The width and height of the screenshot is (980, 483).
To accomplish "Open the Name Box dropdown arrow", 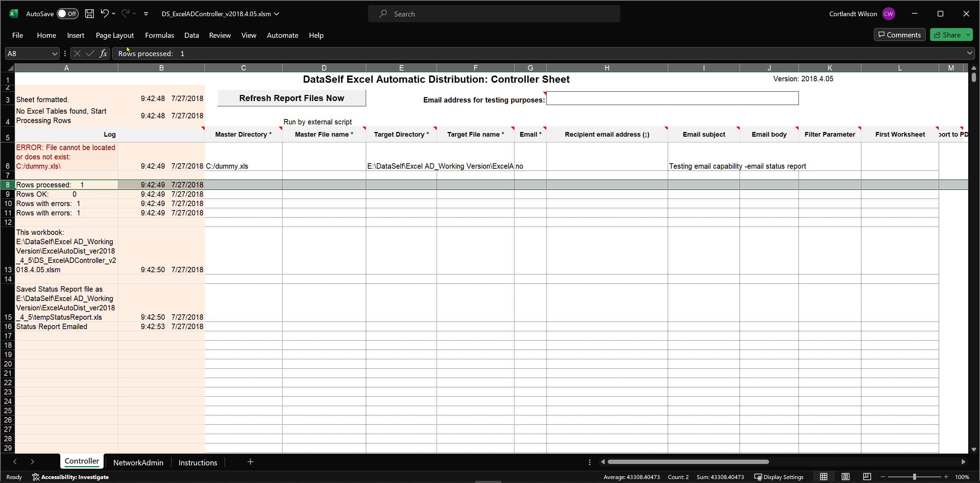I will point(54,54).
